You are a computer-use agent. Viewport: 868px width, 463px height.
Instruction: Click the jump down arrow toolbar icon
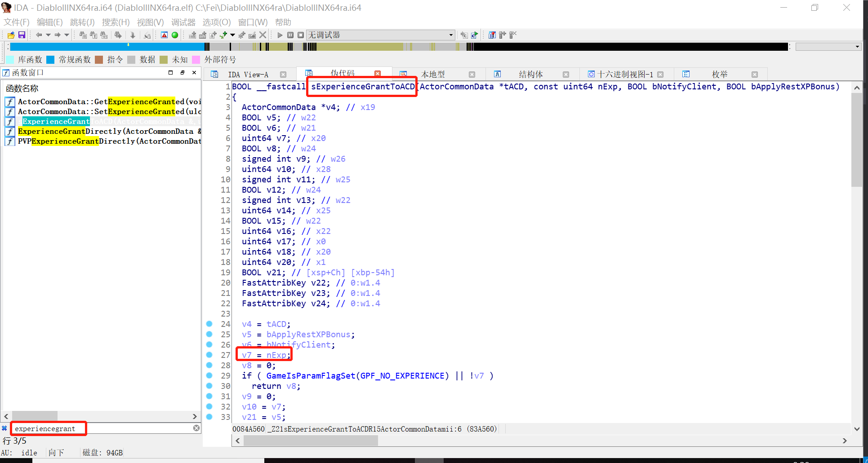[x=133, y=35]
